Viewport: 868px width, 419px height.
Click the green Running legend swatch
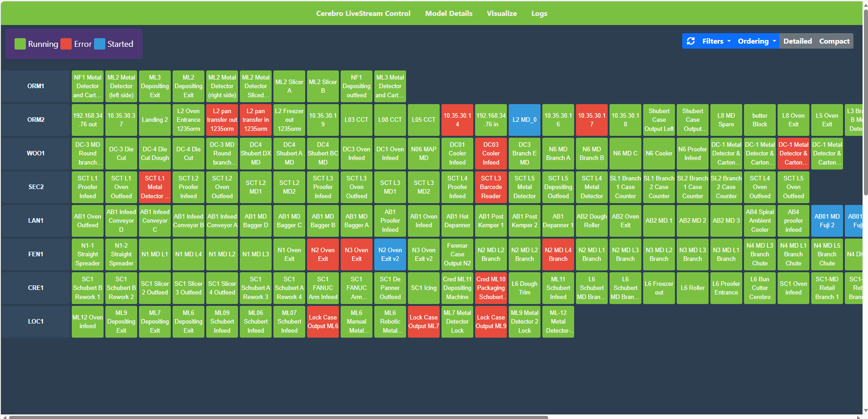20,44
